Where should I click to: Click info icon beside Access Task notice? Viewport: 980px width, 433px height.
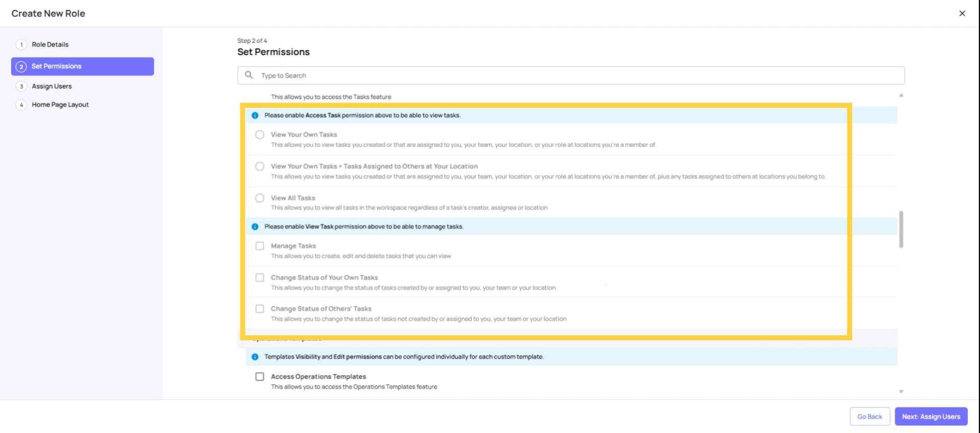[x=255, y=115]
